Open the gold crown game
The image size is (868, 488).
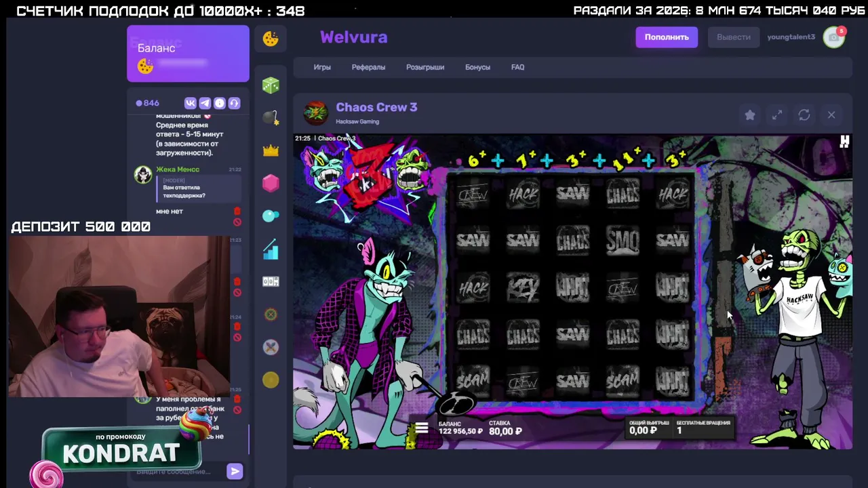[271, 150]
